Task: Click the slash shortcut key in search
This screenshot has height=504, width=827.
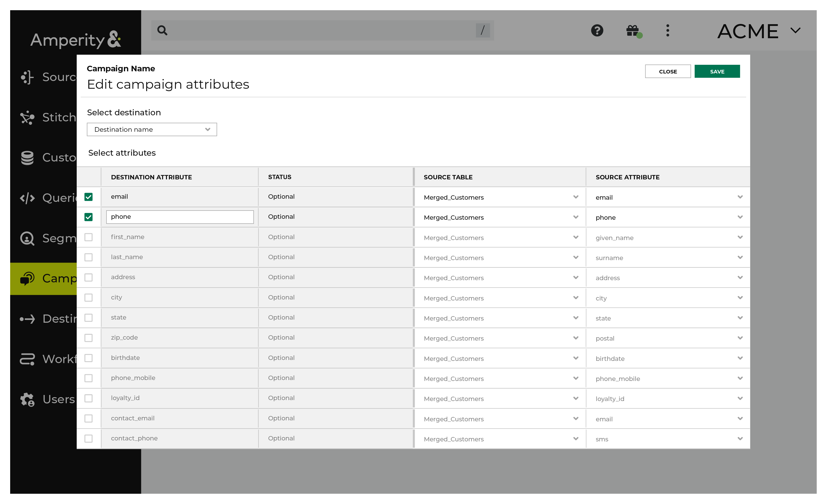Action: tap(483, 30)
